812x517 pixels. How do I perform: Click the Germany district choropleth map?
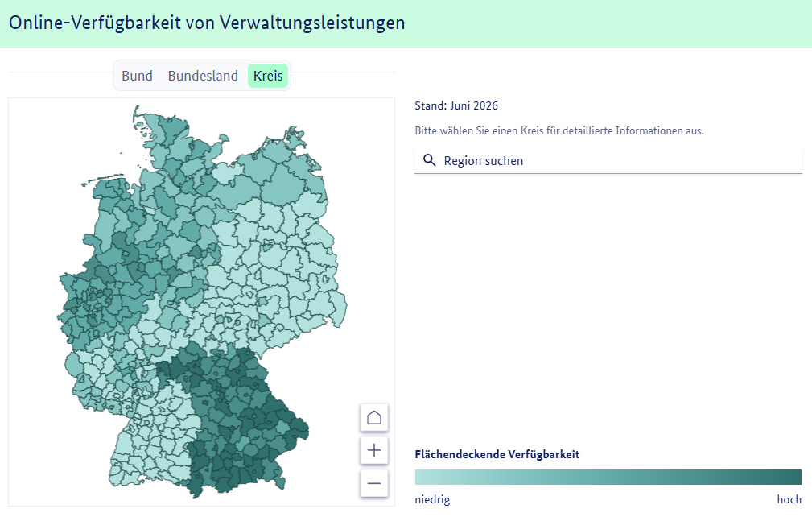pyautogui.click(x=202, y=301)
